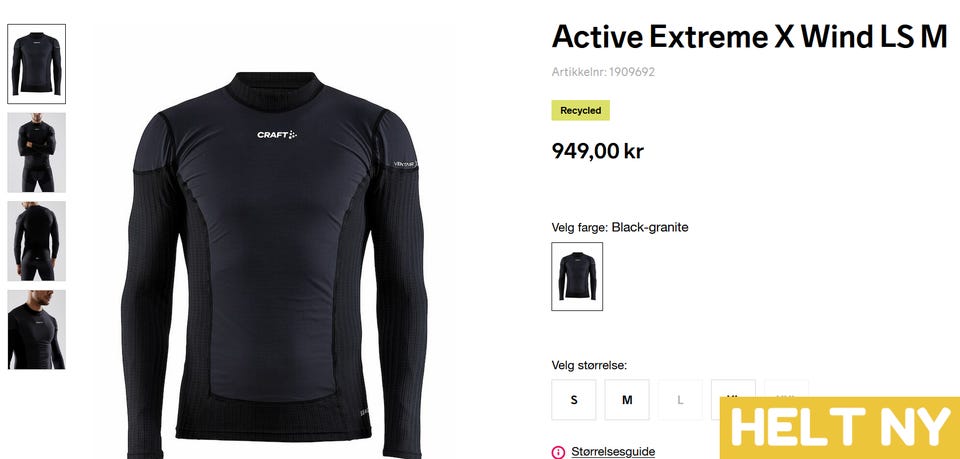Select the flat front shirt thumbnail

tap(37, 64)
